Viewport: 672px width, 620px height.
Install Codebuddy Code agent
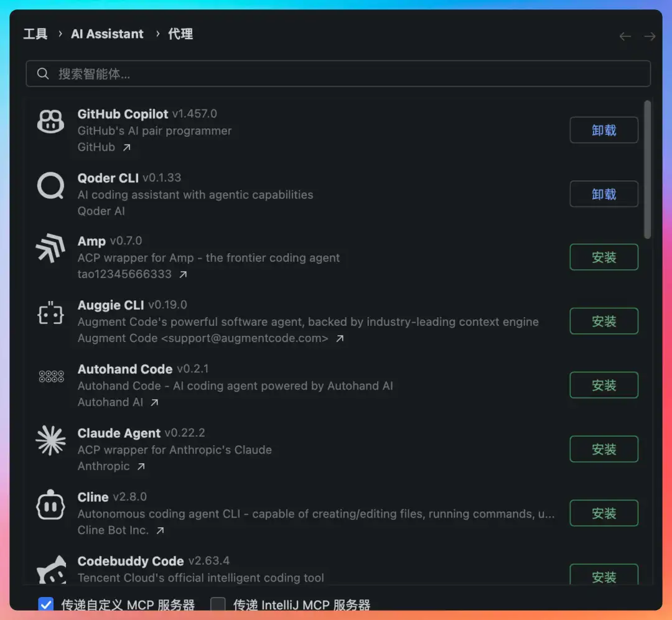(604, 575)
